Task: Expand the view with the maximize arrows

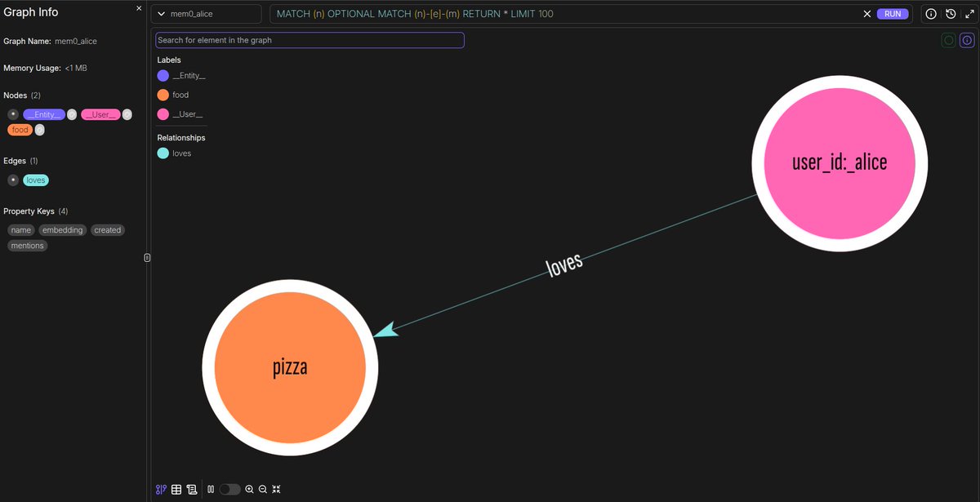Action: tap(969, 14)
